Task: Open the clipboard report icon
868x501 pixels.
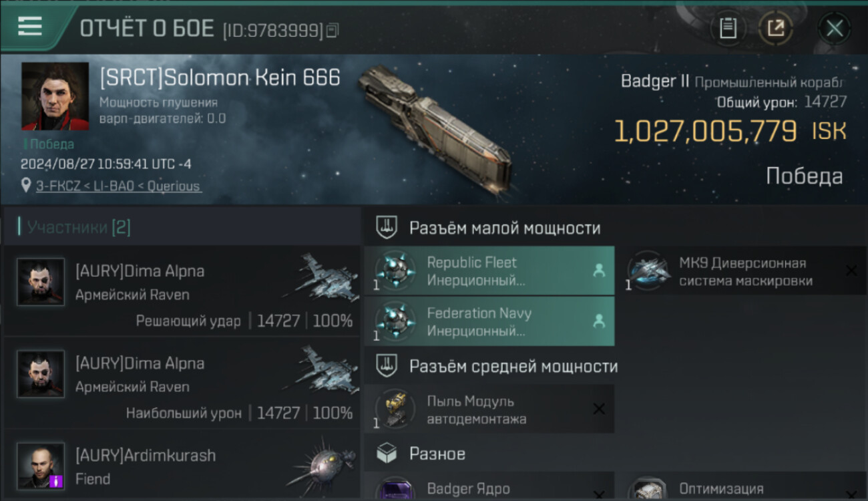Action: (x=728, y=29)
